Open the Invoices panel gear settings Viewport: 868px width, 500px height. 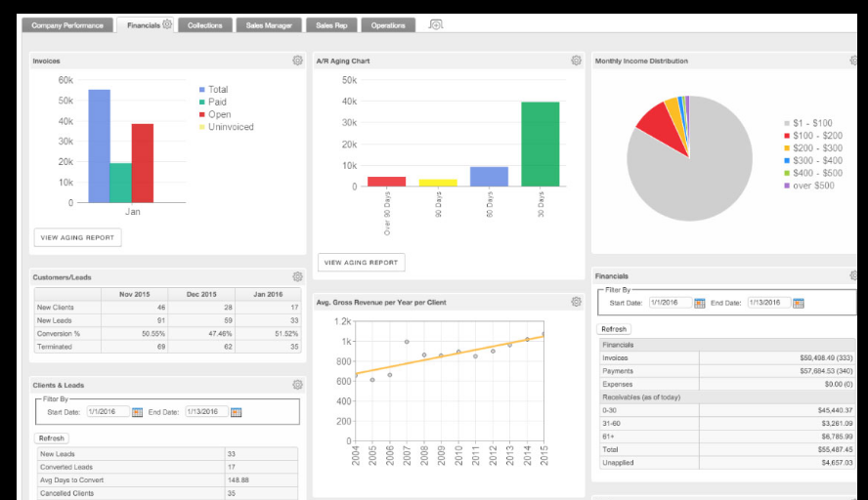pyautogui.click(x=297, y=61)
